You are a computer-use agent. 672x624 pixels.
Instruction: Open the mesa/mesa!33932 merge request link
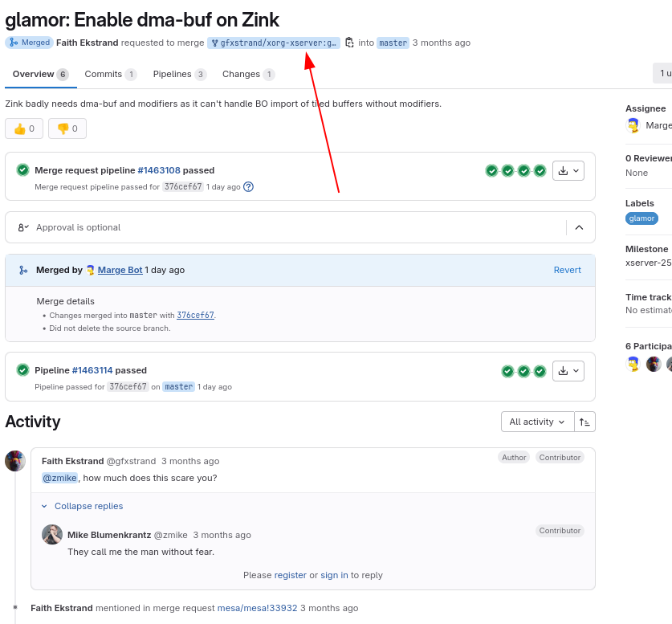click(x=257, y=608)
